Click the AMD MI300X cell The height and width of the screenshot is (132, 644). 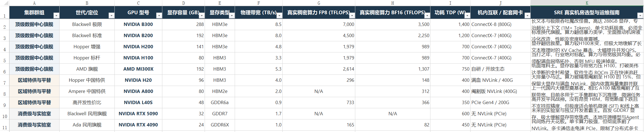[138, 69]
